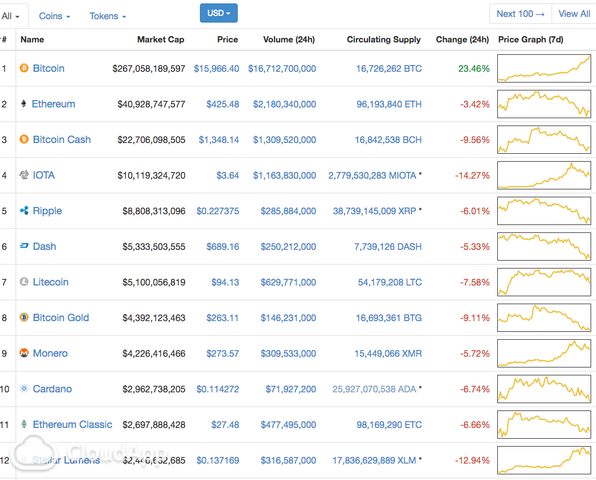Click Cardano 7-day price graph
The height and width of the screenshot is (480, 596).
[544, 389]
